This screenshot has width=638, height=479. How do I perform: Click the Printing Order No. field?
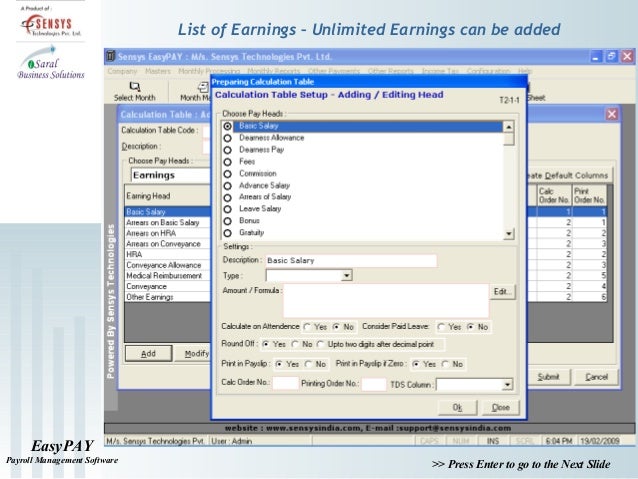(374, 384)
